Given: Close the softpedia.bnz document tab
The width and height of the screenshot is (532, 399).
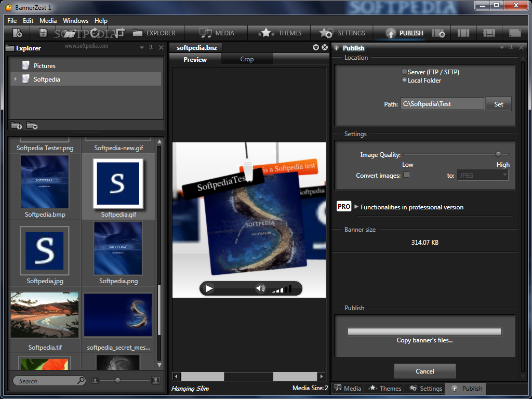Looking at the screenshot, I should point(325,47).
